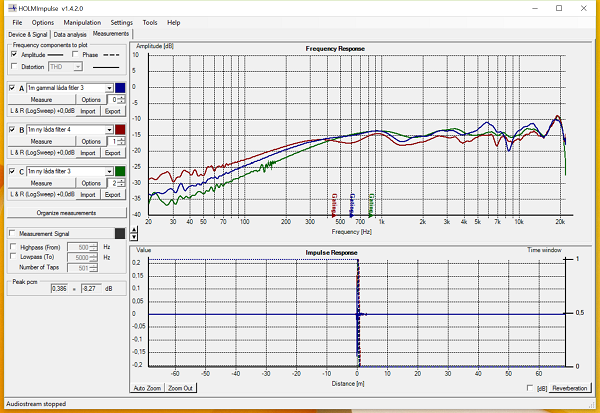This screenshot has width=600, height=413.
Task: Click the HOLMImpulse app icon in title bar
Action: tap(13, 8)
